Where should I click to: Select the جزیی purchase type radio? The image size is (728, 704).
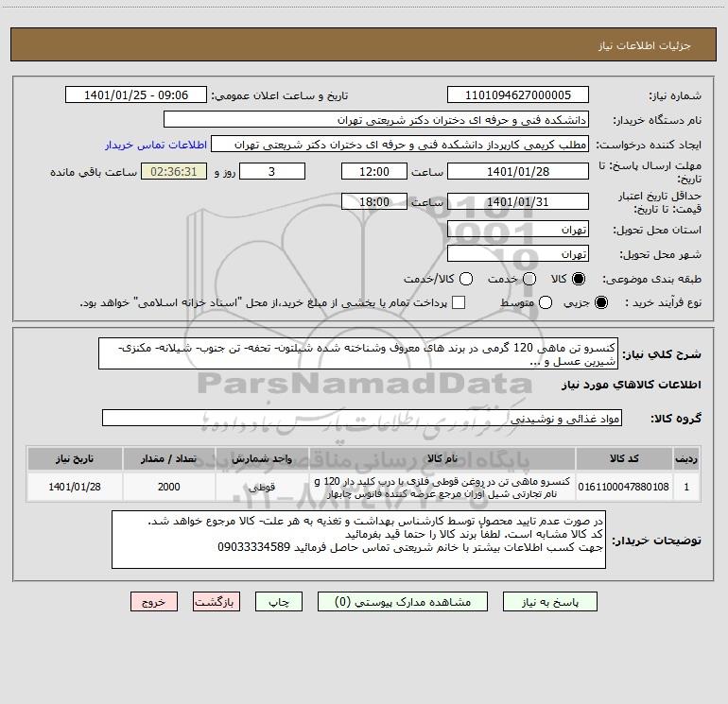coord(600,302)
